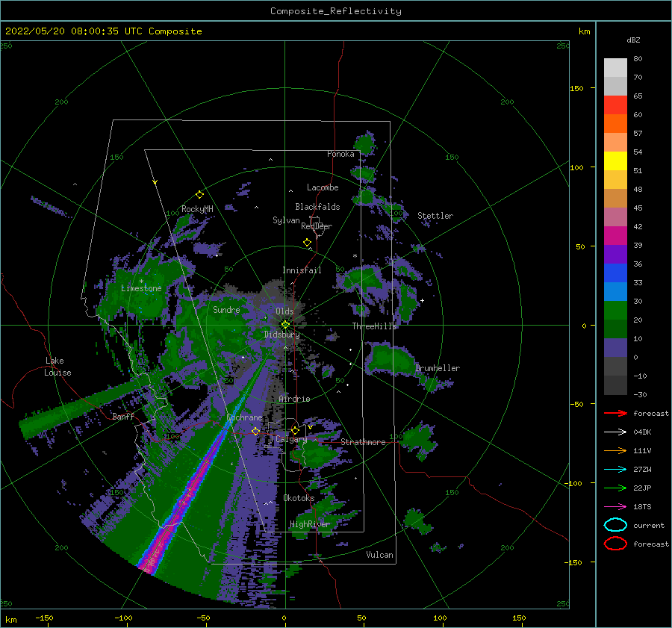
Task: Click the Lake Louise label
Action: coord(57,367)
